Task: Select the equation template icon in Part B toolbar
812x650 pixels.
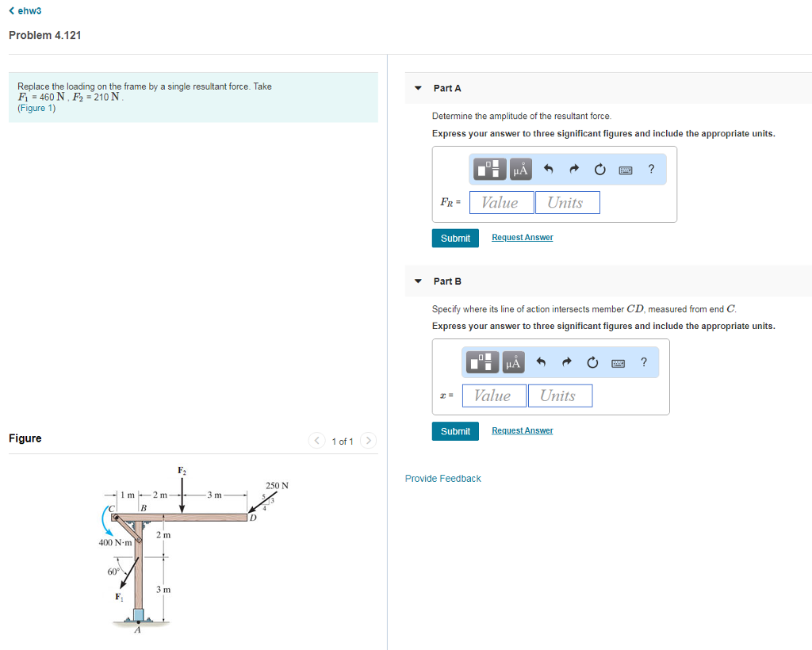Action: pyautogui.click(x=481, y=361)
